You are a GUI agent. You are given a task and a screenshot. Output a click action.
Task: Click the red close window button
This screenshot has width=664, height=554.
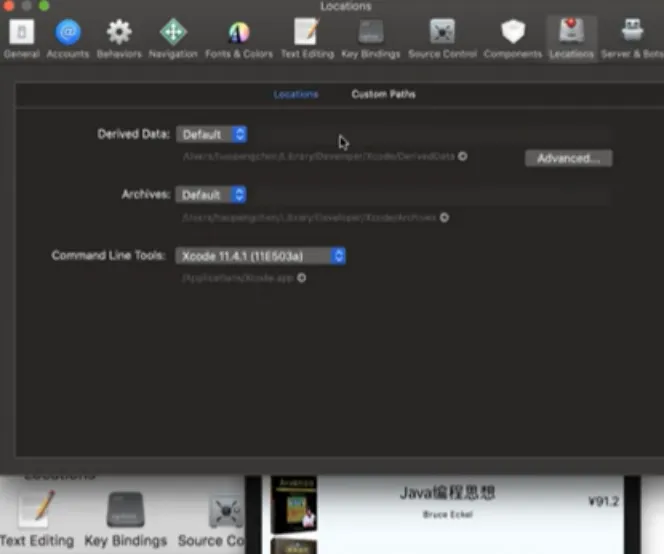coord(9,6)
